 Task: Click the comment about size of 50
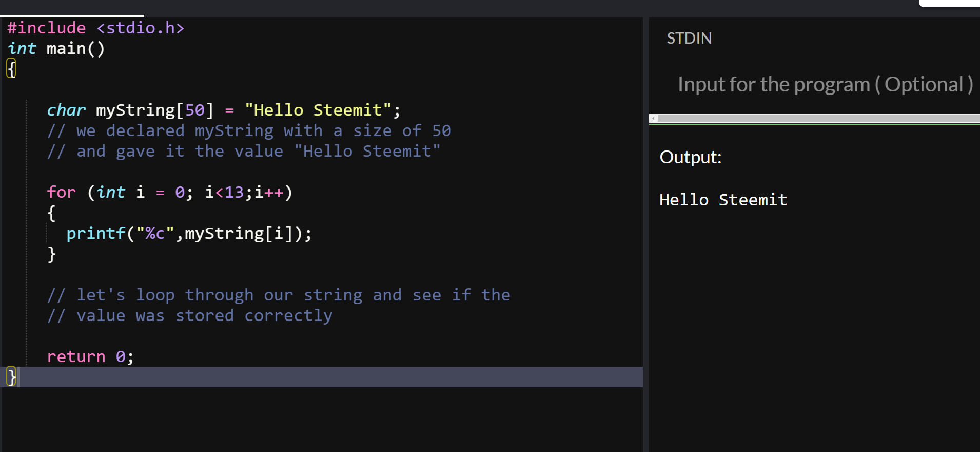point(249,130)
